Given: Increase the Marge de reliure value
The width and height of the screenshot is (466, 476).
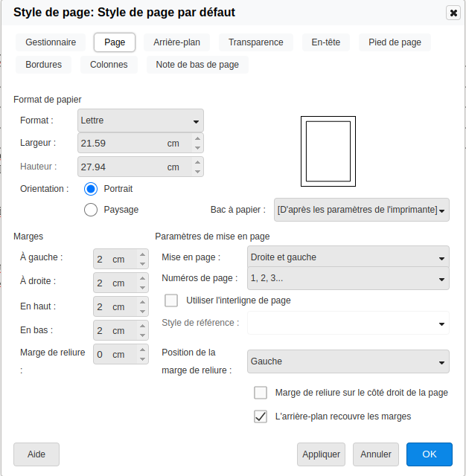Looking at the screenshot, I should [x=142, y=350].
